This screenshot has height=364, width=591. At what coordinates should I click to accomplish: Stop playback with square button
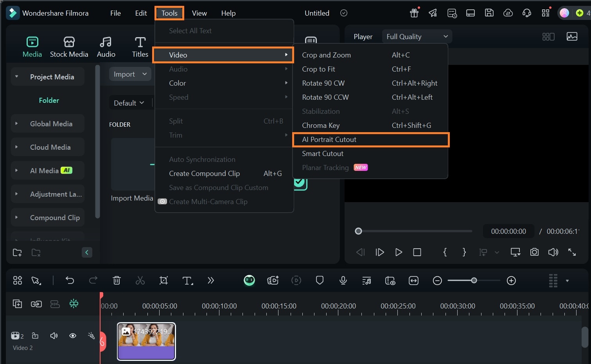point(417,252)
